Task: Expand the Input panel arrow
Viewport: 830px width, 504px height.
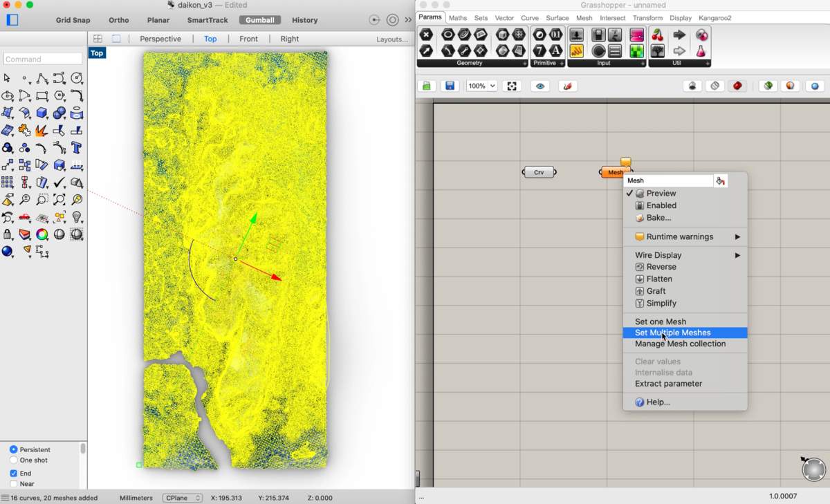Action: click(x=643, y=64)
